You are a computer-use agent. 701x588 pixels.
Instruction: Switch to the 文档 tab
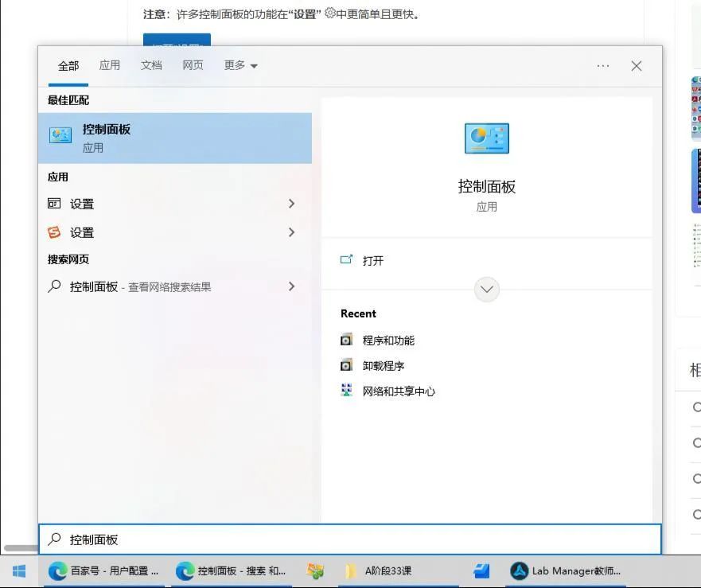pos(151,66)
